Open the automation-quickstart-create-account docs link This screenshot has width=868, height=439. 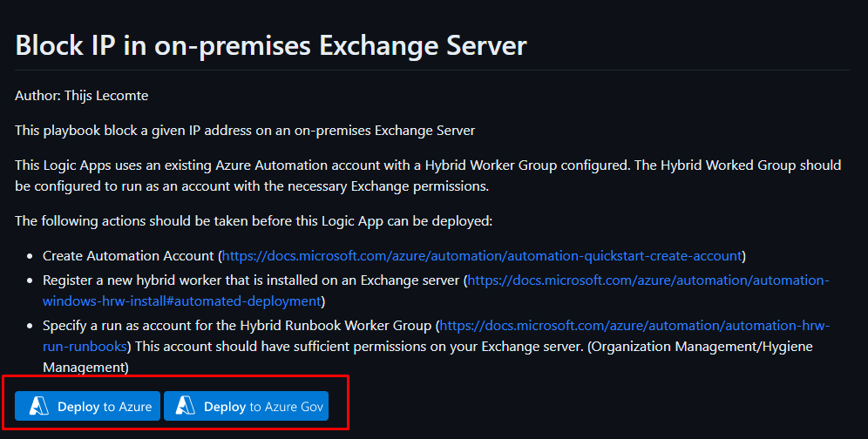pyautogui.click(x=482, y=256)
